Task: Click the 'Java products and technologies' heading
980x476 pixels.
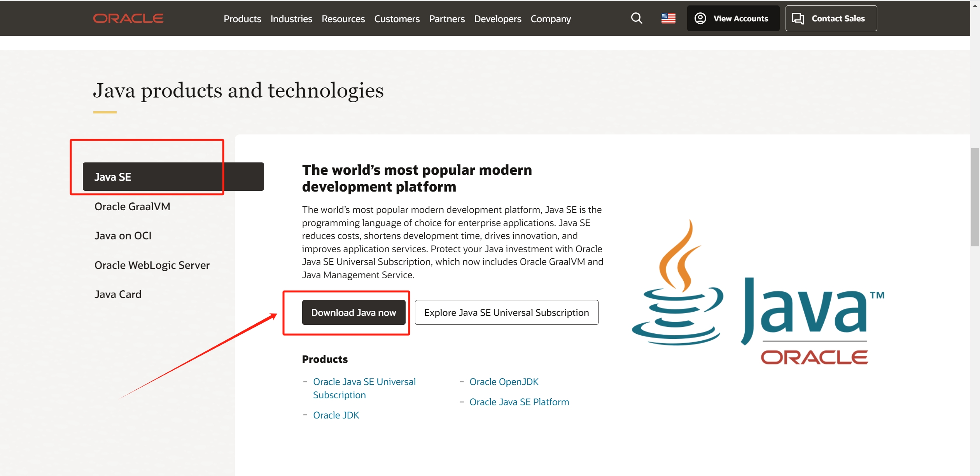Action: pos(238,91)
